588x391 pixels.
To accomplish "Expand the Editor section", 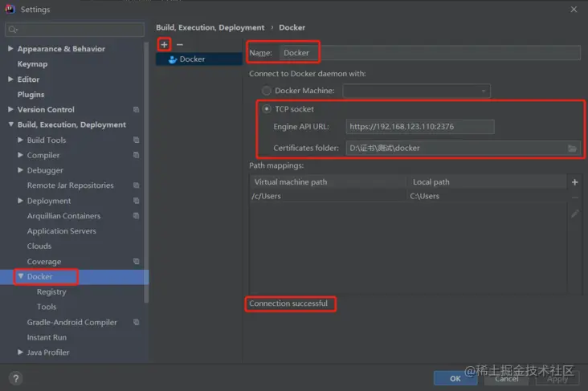I will [x=10, y=79].
